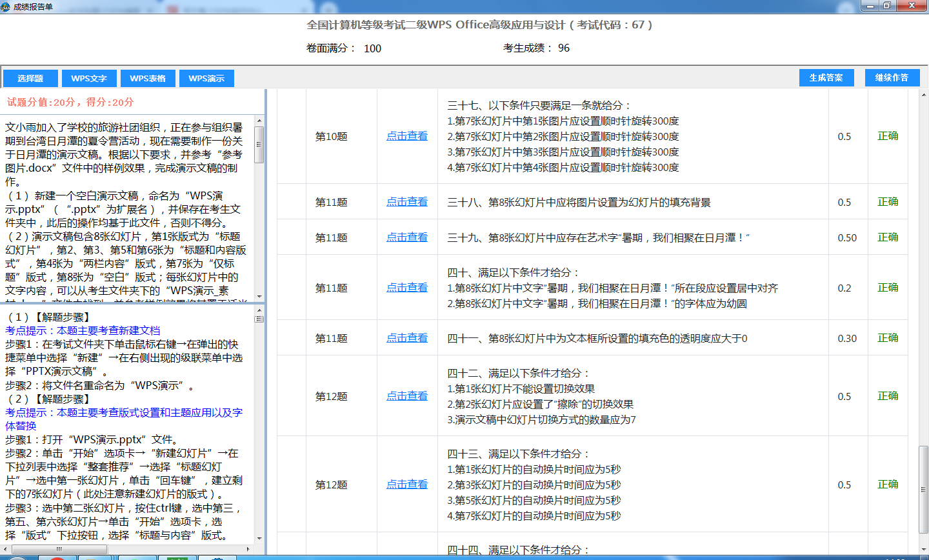
Task: Open 点击查看 link for item 四十一
Action: coord(407,338)
